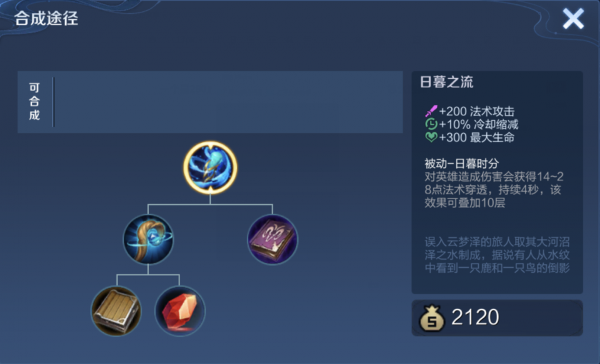Viewport: 600px width, 364px height.
Task: Choose the wooden-cover book base item
Action: (x=116, y=311)
